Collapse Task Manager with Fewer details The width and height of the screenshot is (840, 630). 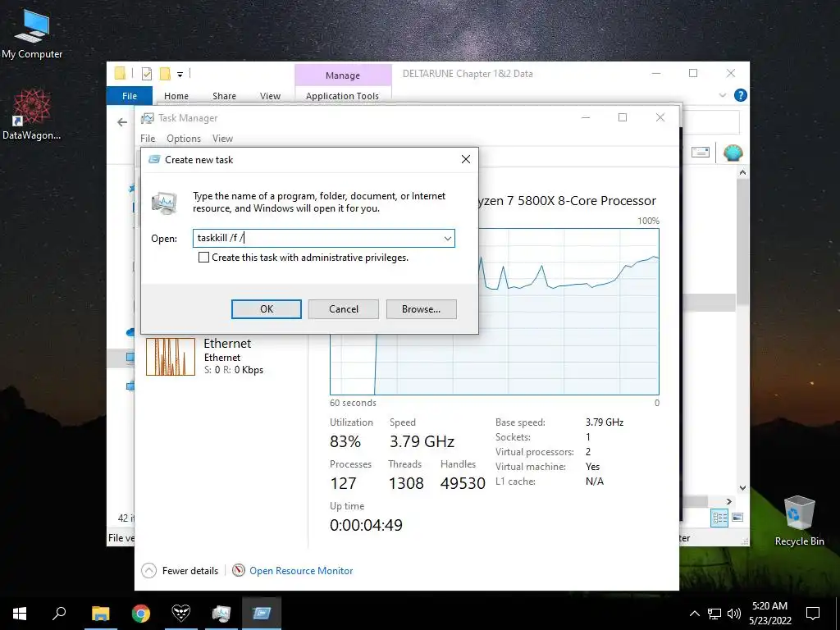[x=180, y=571]
